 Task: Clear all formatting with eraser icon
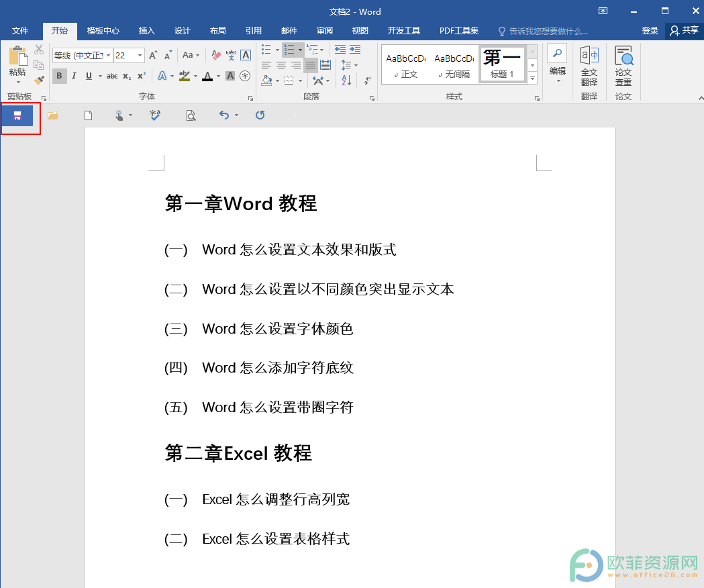216,55
